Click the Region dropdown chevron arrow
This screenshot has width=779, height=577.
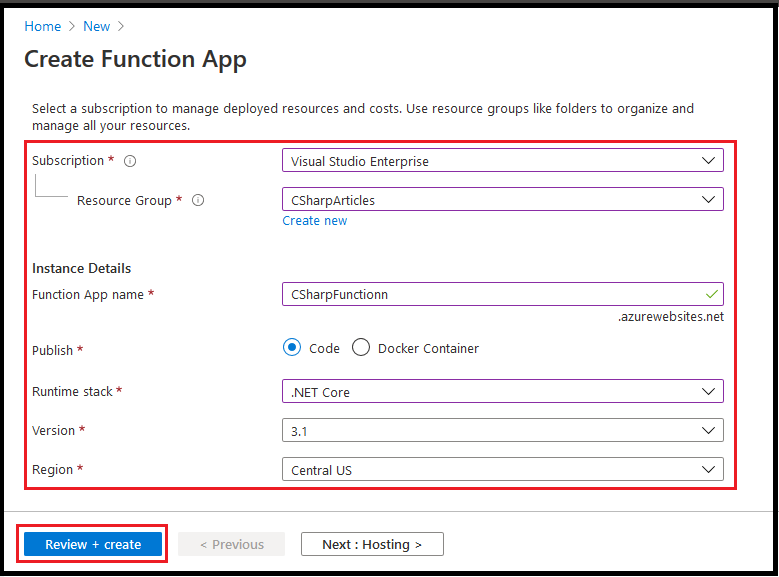coord(709,470)
